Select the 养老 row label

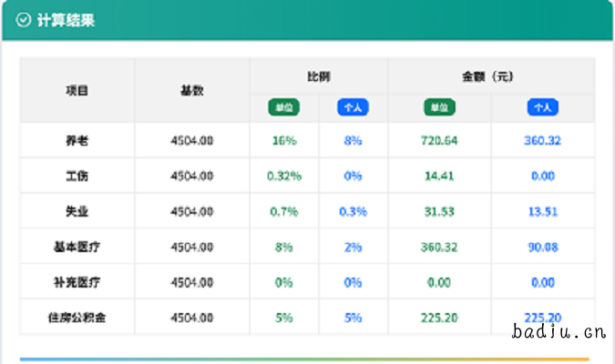(x=77, y=141)
